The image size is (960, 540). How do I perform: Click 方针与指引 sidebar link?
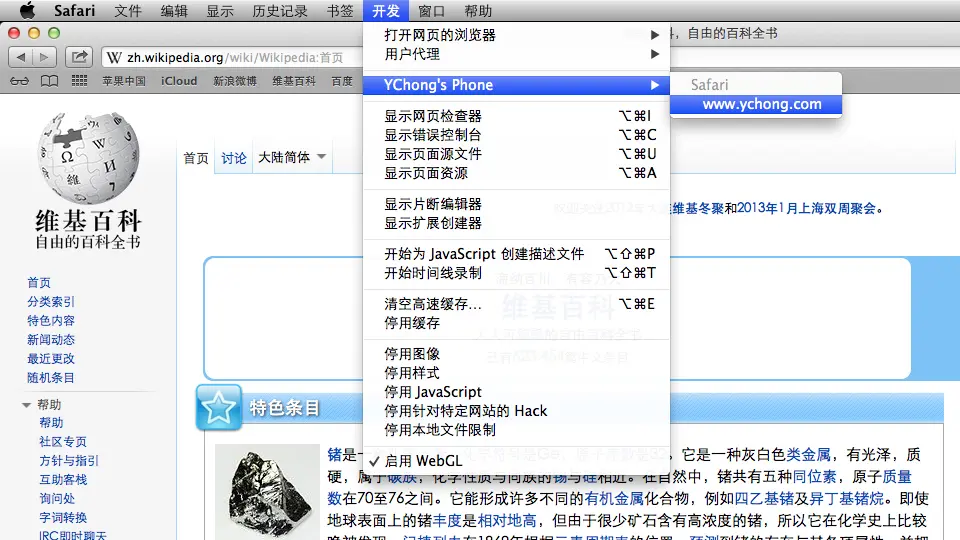click(x=69, y=460)
